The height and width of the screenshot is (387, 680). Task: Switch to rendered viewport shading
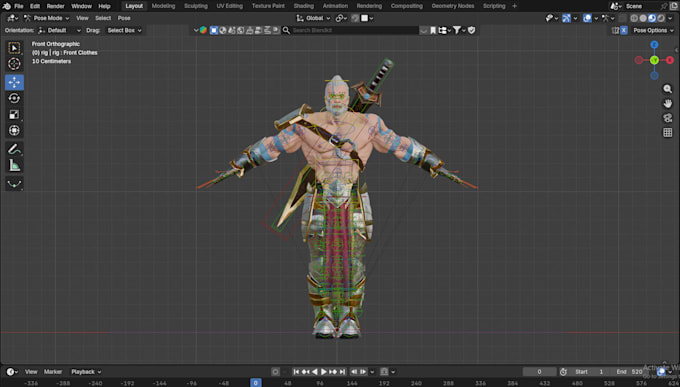point(661,18)
